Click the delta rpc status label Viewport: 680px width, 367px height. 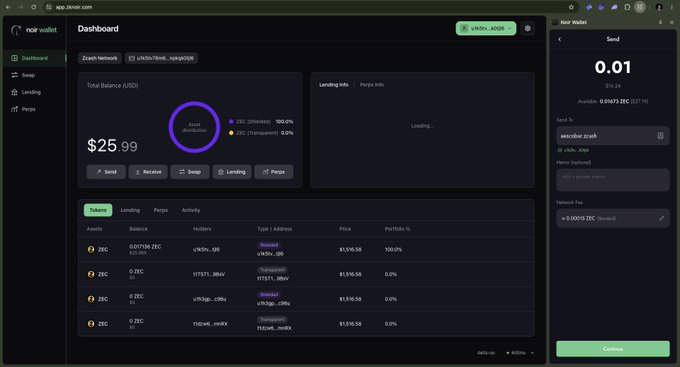tap(486, 353)
